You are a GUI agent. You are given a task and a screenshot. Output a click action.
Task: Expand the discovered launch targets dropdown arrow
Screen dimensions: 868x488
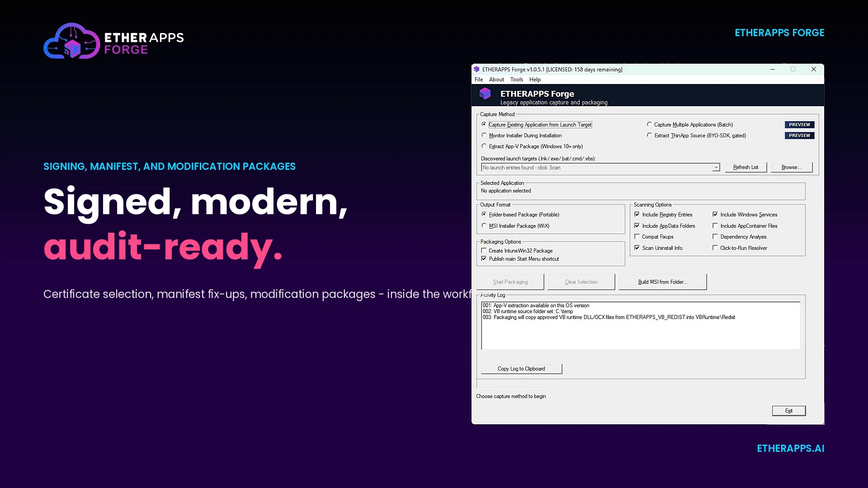716,168
